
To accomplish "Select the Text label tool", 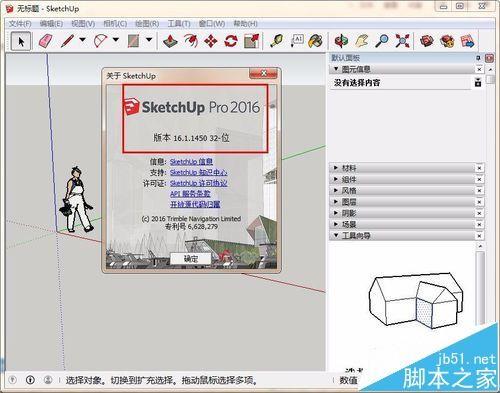I will pyautogui.click(x=296, y=41).
